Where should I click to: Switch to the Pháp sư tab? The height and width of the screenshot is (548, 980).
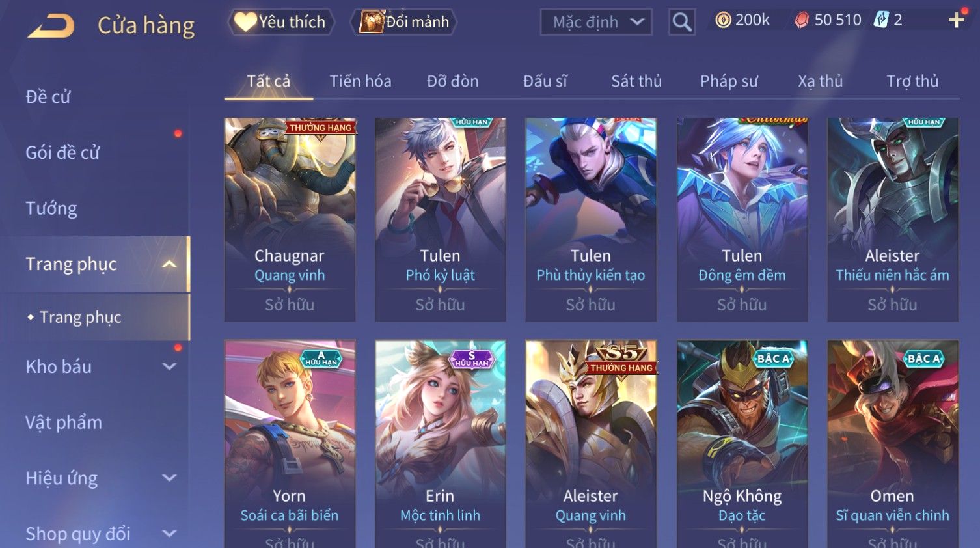(x=729, y=81)
